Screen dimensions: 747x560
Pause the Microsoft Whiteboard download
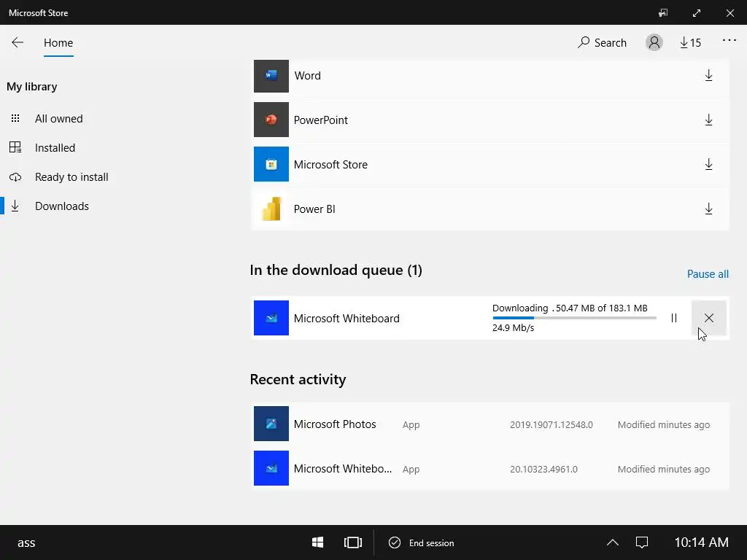[673, 318]
